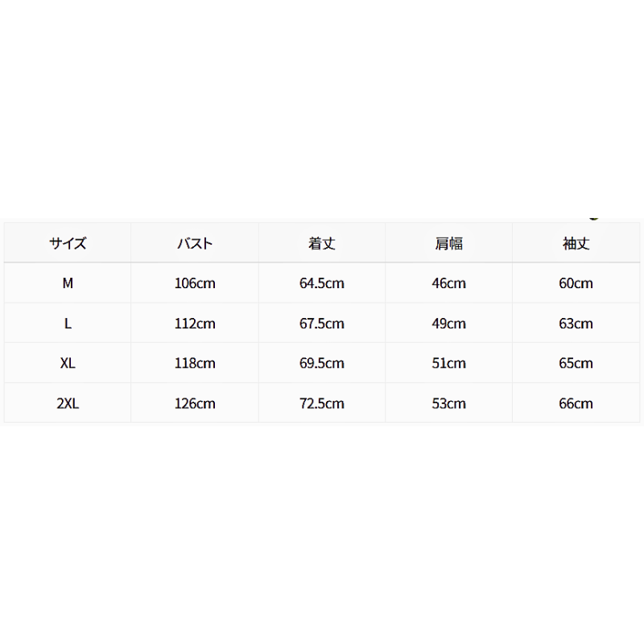Image resolution: width=644 pixels, height=644 pixels.
Task: Click the 51cm shoulder width cell
Action: (449, 363)
